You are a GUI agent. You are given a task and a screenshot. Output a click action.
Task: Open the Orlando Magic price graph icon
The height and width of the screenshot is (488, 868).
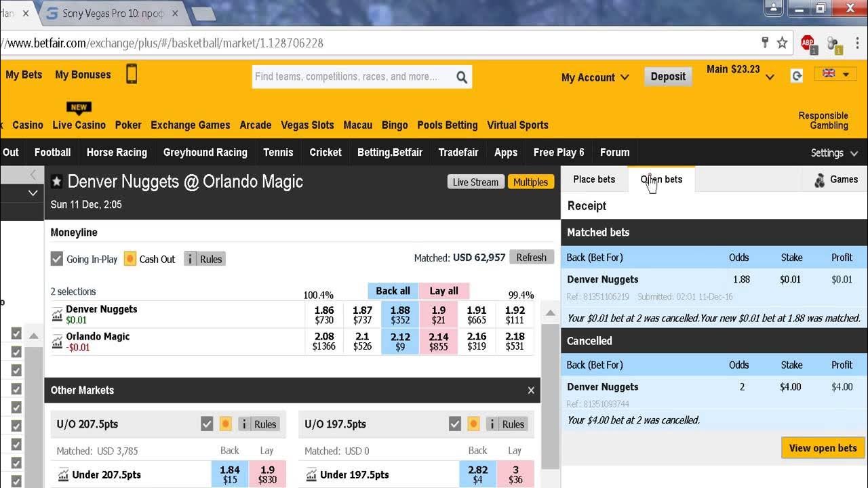click(x=57, y=342)
